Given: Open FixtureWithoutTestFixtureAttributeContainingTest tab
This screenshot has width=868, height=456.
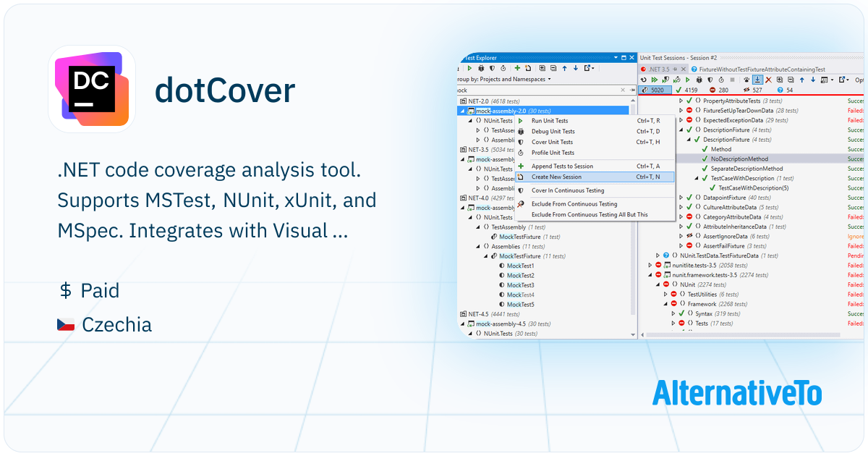Looking at the screenshot, I should [x=758, y=69].
